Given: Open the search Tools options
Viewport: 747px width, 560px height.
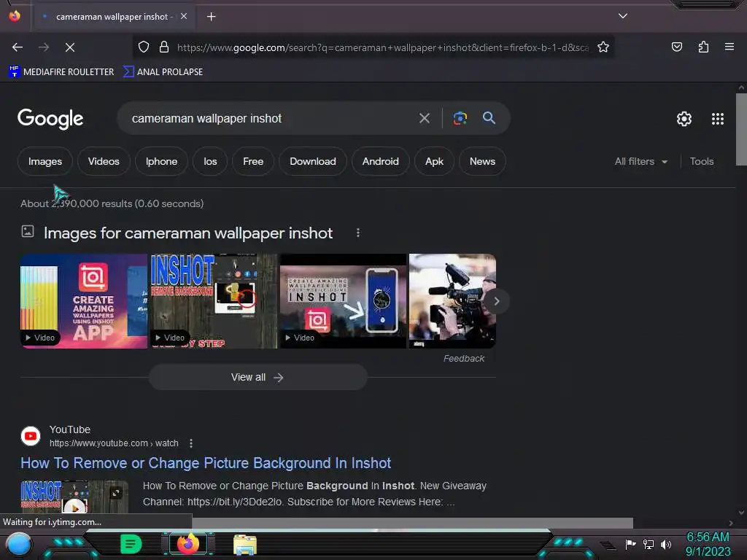Looking at the screenshot, I should 701,161.
